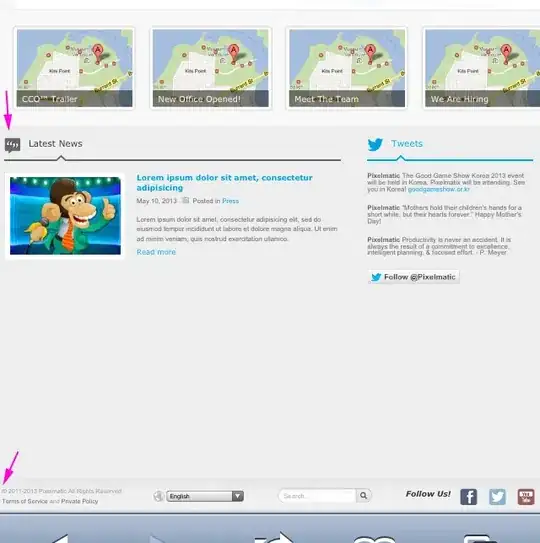Image resolution: width=540 pixels, height=543 pixels.
Task: Open the Tweets heading link
Action: pos(407,144)
